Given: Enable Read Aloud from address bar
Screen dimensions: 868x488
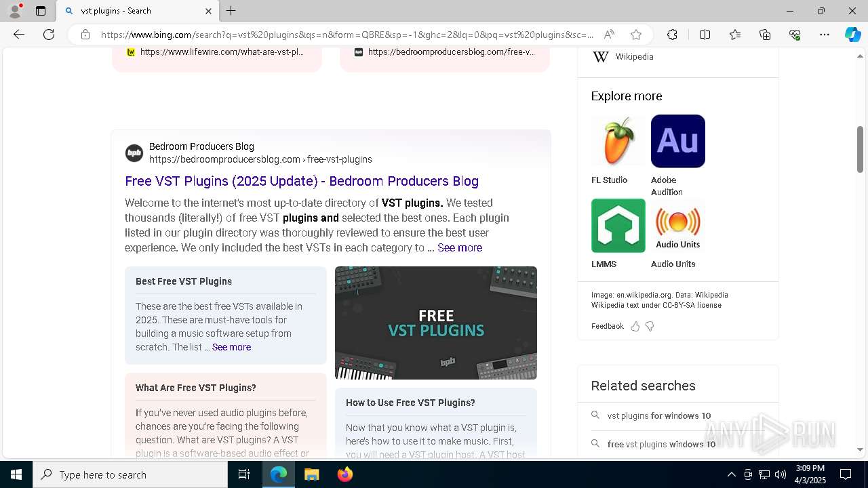Looking at the screenshot, I should 609,35.
